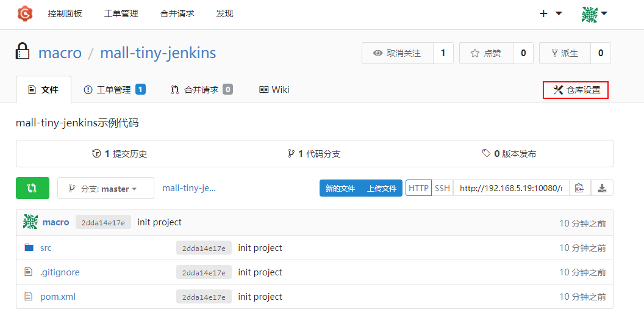Click the private repository lock icon
The height and width of the screenshot is (323, 644).
pyautogui.click(x=23, y=52)
